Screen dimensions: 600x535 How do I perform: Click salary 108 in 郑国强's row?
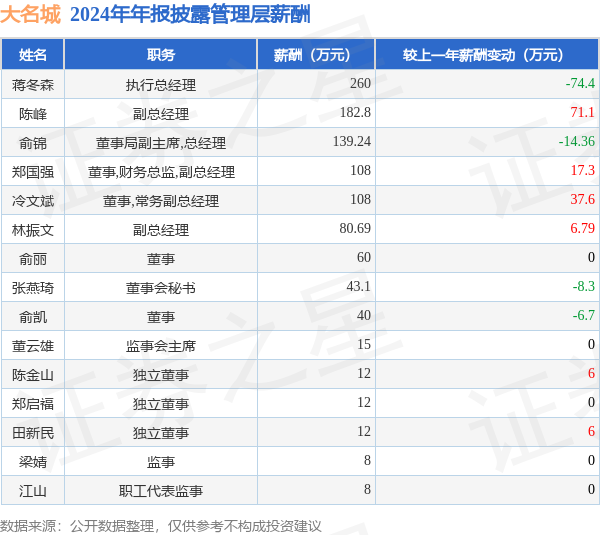pos(360,170)
